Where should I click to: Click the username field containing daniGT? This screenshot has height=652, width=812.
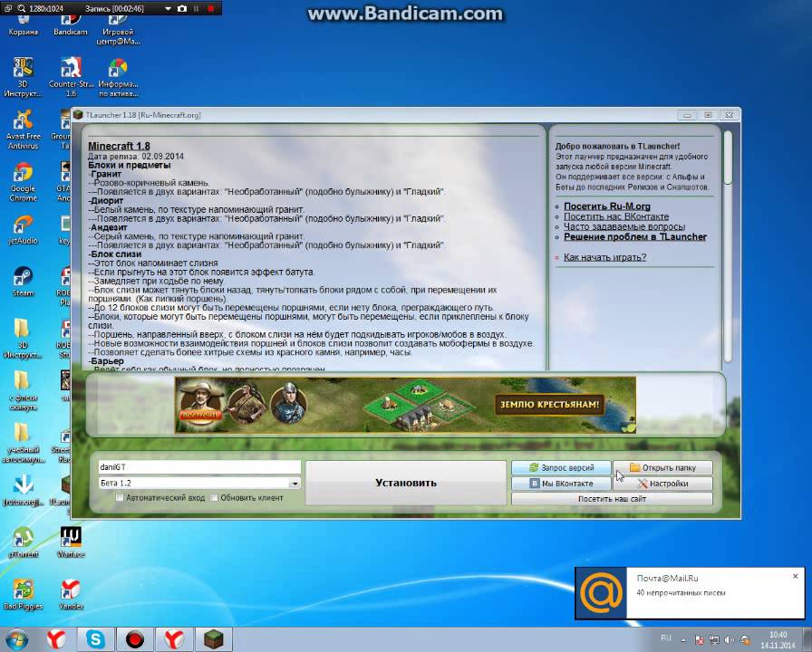tap(198, 466)
